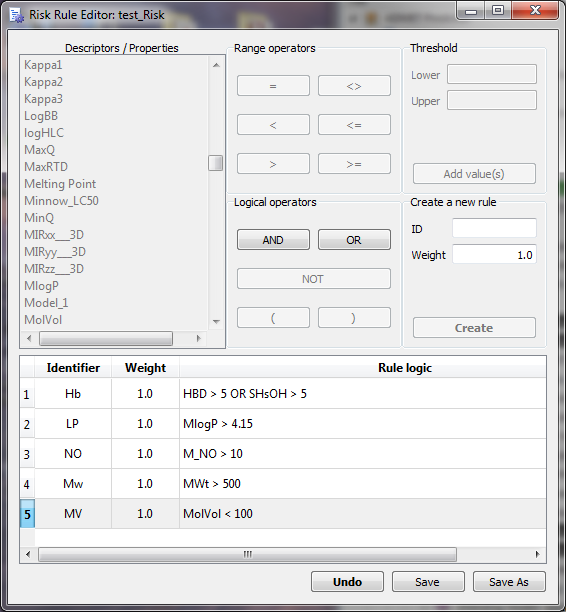This screenshot has height=612, width=566.
Task: Click the down arrow of the descriptors scrollbar
Action: point(216,322)
